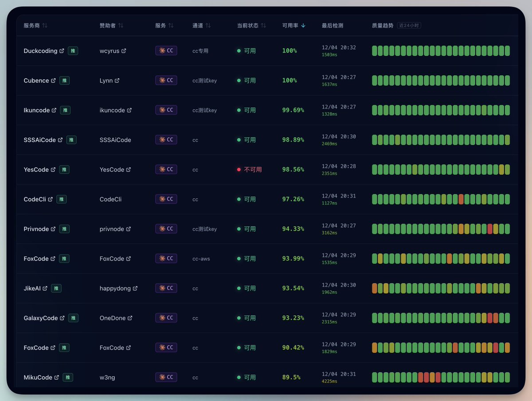Click the 不可用 status in YesCode row
The image size is (532, 401).
point(253,170)
